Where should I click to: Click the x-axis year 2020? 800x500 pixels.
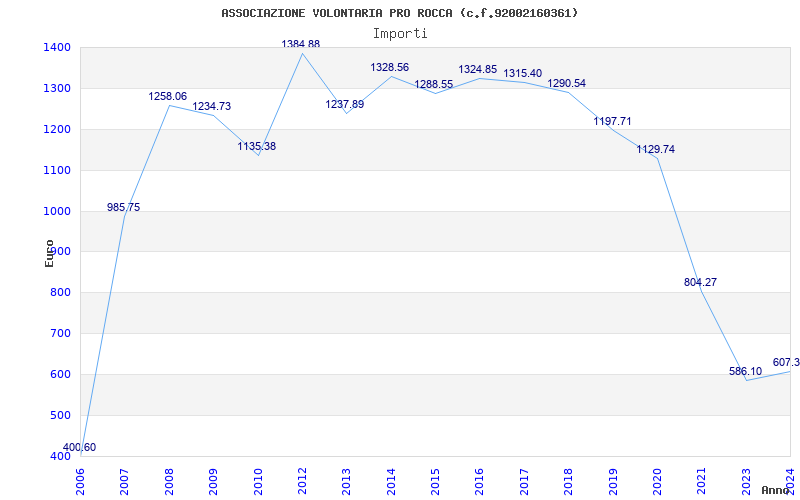657,482
